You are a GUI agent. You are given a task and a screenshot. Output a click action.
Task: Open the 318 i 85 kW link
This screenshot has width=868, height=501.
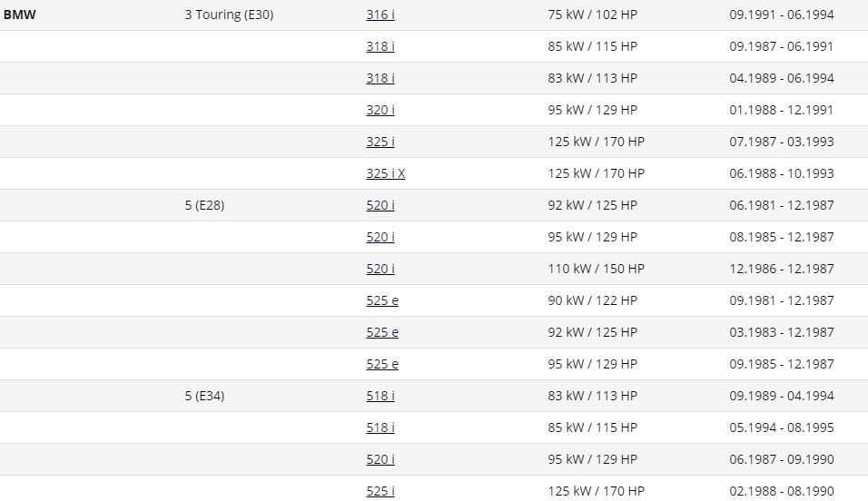(380, 46)
